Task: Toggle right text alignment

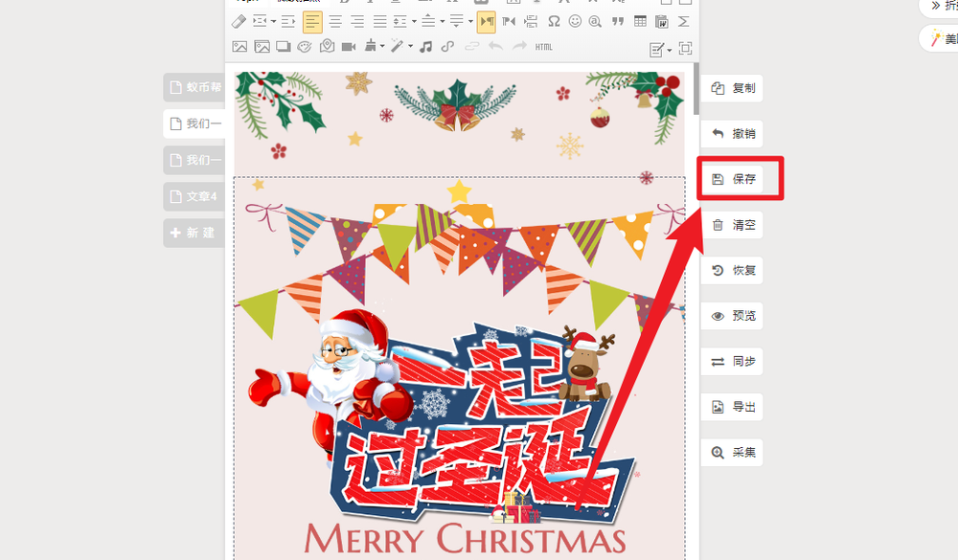Action: (x=357, y=22)
